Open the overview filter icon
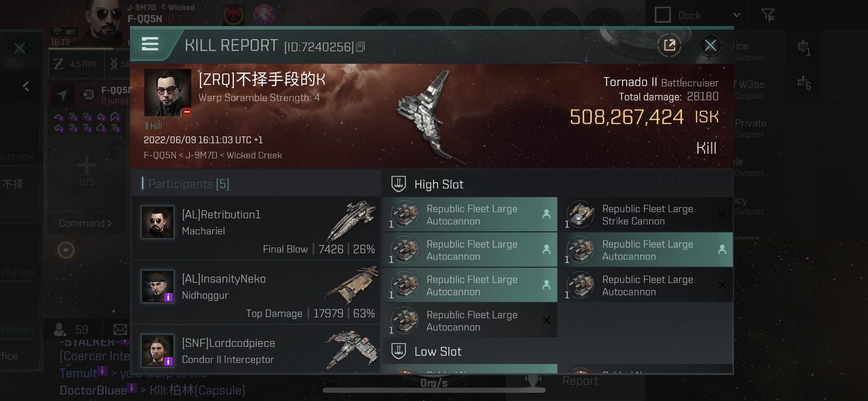Screen dimensions: 868x401 point(768,15)
